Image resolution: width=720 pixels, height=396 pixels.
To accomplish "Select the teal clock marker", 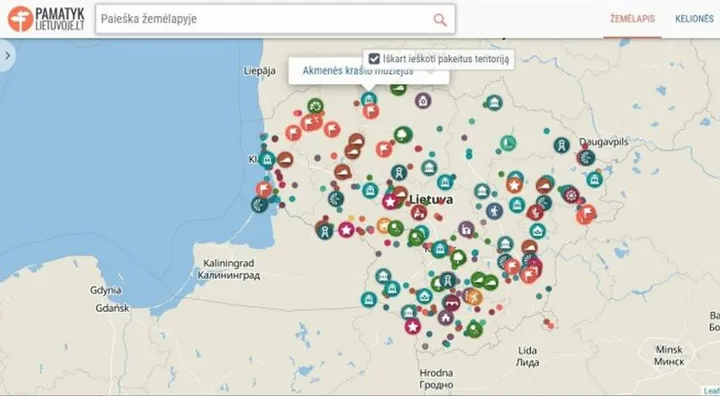I will (x=508, y=143).
